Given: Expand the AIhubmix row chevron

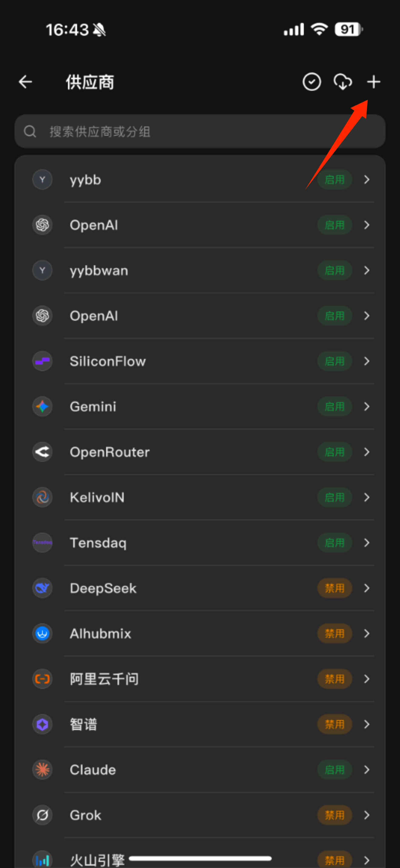Looking at the screenshot, I should [367, 633].
